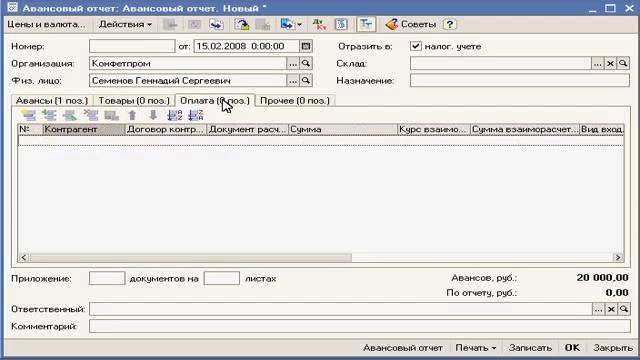Click Конфетпром organization field

pyautogui.click(x=188, y=63)
